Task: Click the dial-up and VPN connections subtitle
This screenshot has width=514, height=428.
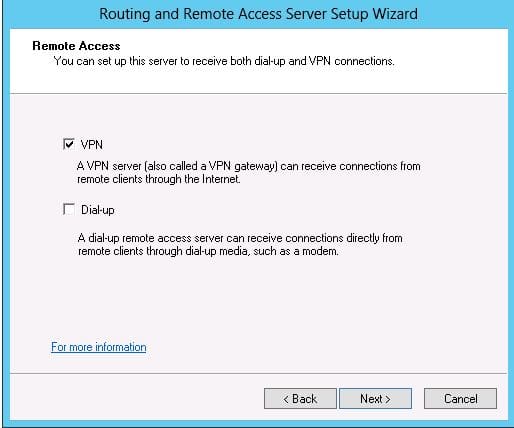Action: point(224,61)
